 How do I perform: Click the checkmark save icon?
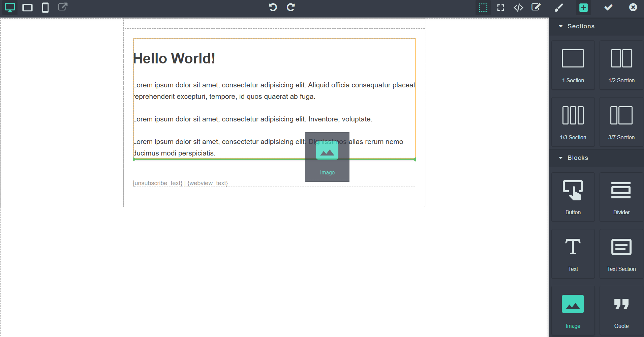tap(608, 7)
